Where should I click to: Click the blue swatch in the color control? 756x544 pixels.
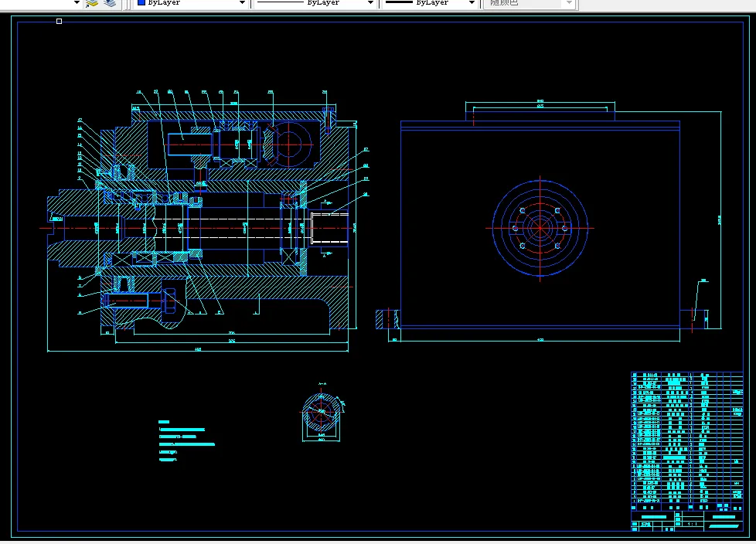tap(141, 2)
